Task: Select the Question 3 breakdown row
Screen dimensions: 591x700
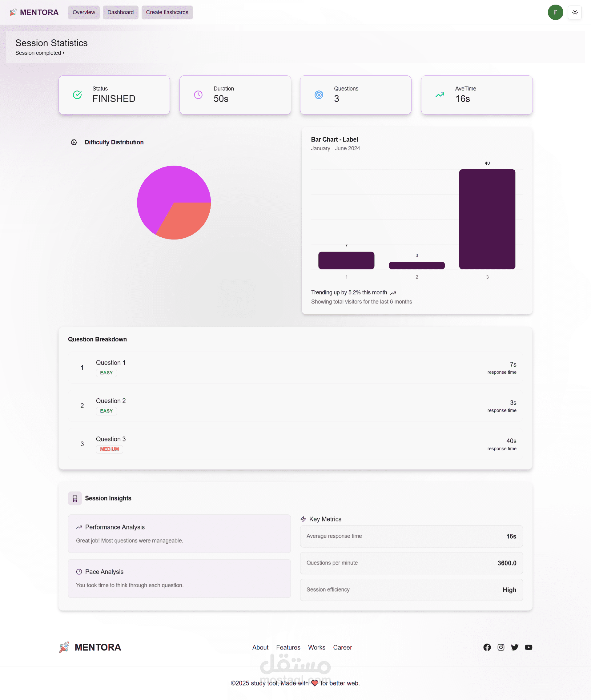Action: [x=295, y=444]
